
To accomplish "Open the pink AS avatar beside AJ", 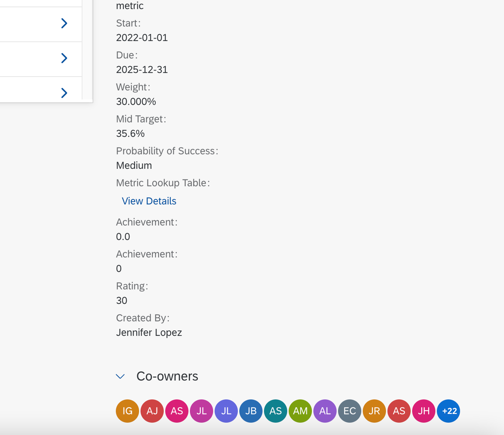I will tap(177, 411).
